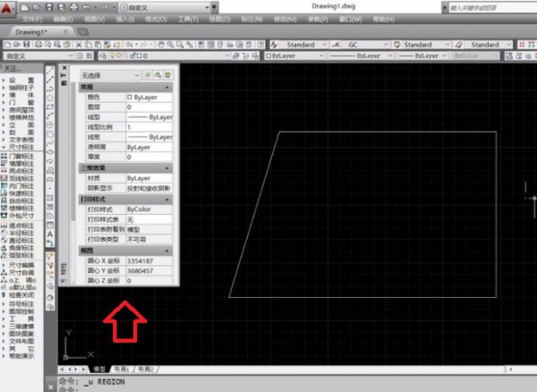537x392 pixels.
Task: Collapse the 常规 section in properties palette
Action: click(x=167, y=88)
